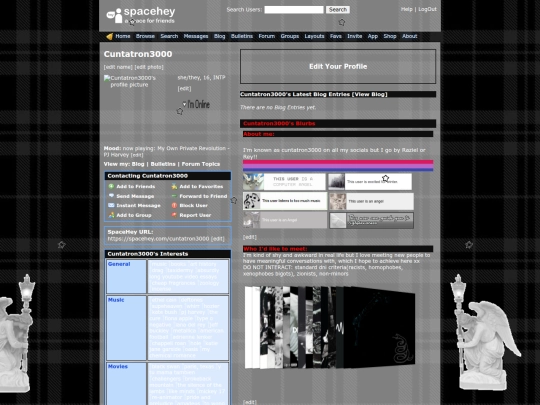
Task: Click the Instant Message link text
Action: [x=138, y=206]
